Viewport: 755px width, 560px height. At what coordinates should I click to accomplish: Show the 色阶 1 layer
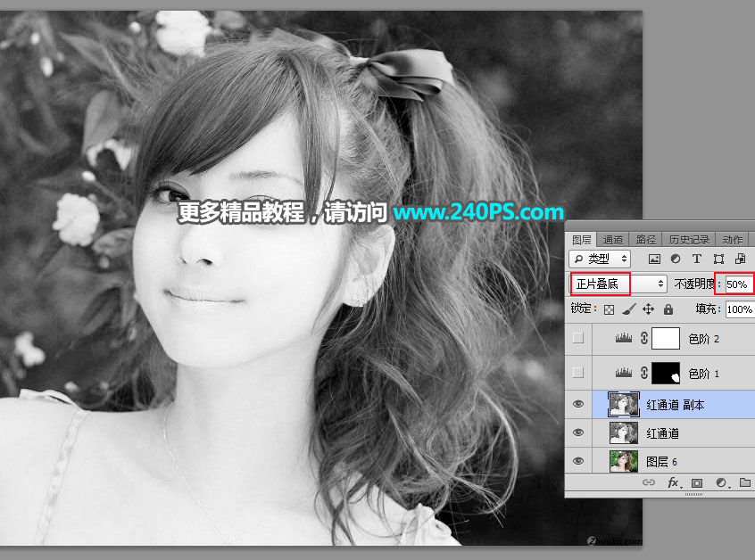point(578,373)
